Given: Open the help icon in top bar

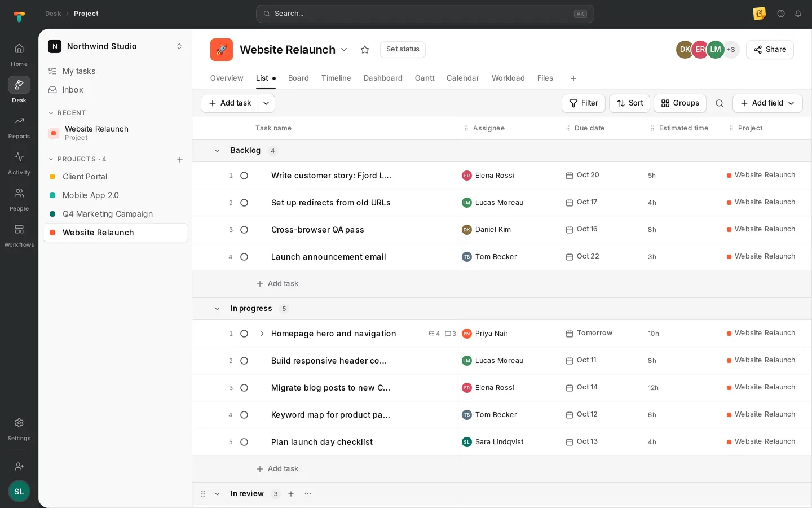Looking at the screenshot, I should click(781, 14).
